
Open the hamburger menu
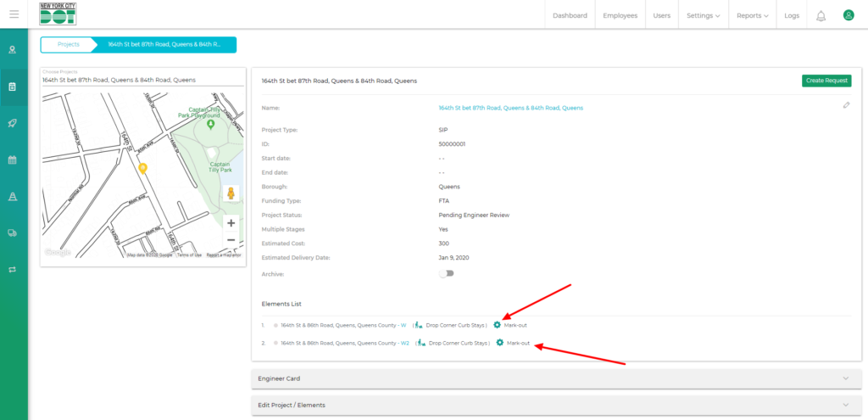pyautogui.click(x=14, y=14)
